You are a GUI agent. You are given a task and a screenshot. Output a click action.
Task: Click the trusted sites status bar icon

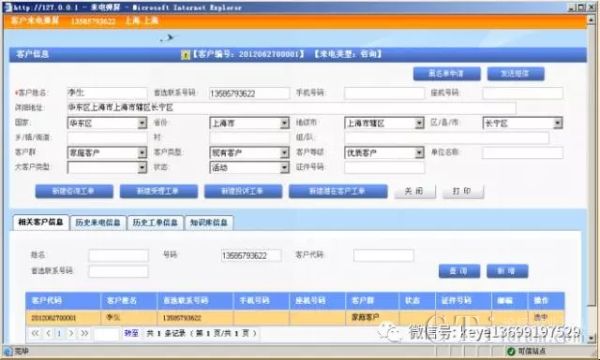(x=510, y=351)
